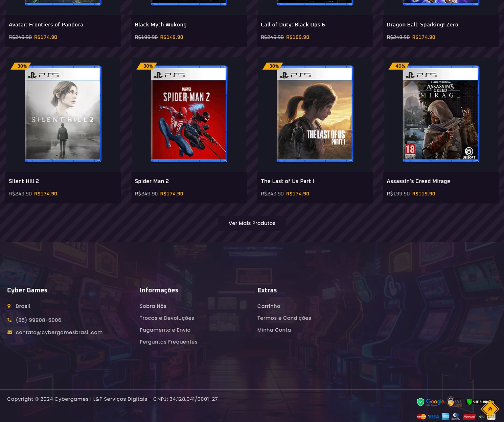Click the crossed-out R$199.90 price of Black Myth Wukong
This screenshot has width=504, height=422.
pos(146,37)
